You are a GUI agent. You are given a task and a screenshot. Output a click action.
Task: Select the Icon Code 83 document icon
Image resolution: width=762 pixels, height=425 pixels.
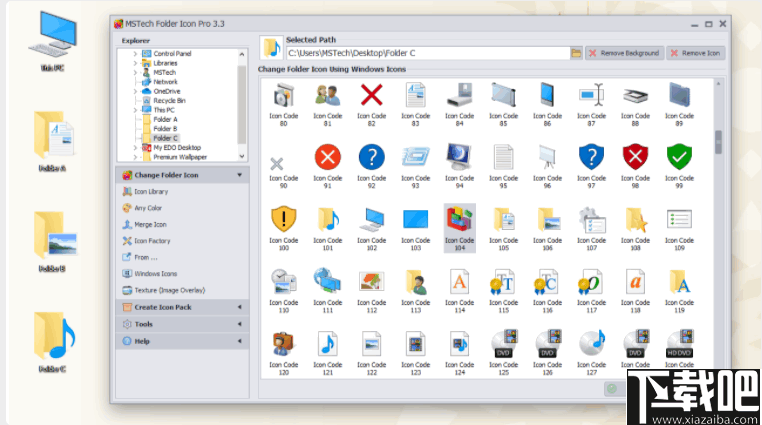pos(416,96)
